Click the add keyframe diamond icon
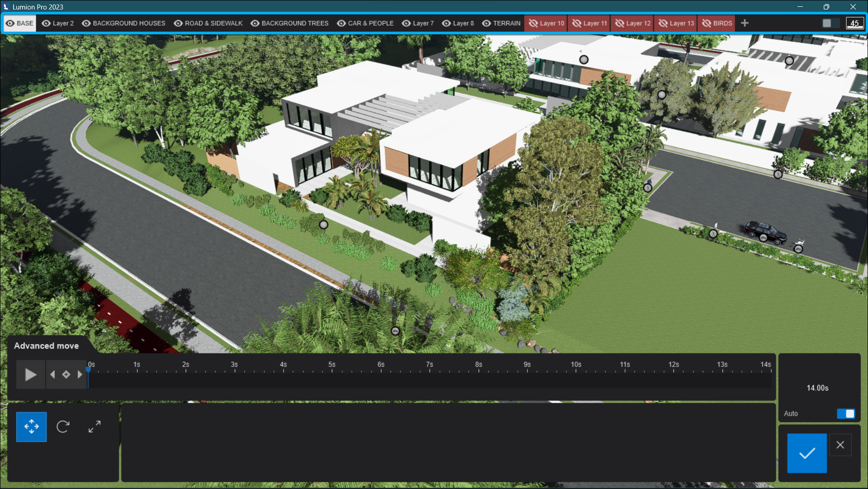The image size is (868, 489). [66, 375]
